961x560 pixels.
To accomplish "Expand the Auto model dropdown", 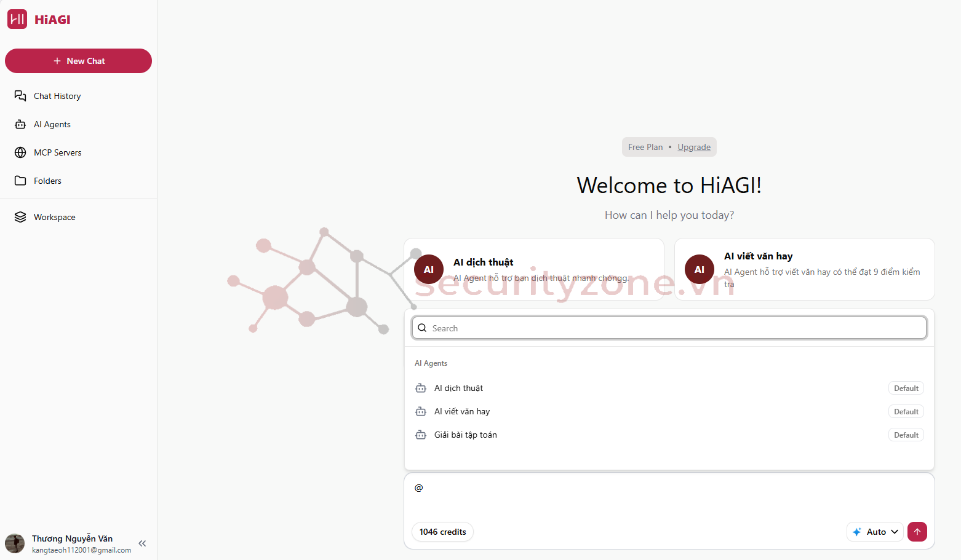I will 875,532.
